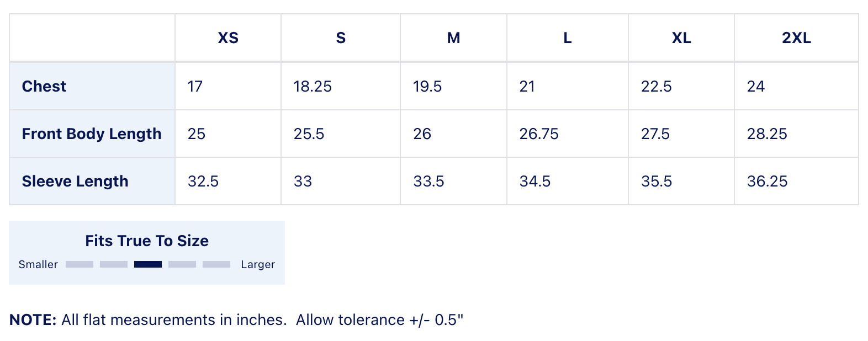
Task: Select the M size column header
Action: pyautogui.click(x=453, y=38)
